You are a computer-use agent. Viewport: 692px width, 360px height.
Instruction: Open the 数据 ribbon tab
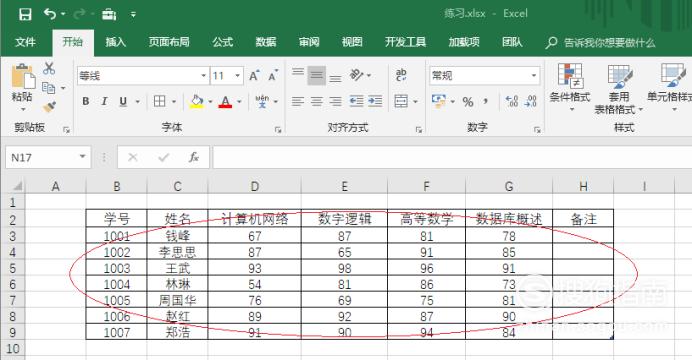[266, 42]
